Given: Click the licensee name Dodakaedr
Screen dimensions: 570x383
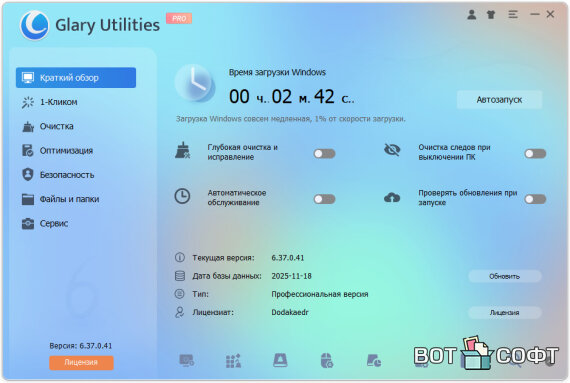Looking at the screenshot, I should tap(290, 312).
